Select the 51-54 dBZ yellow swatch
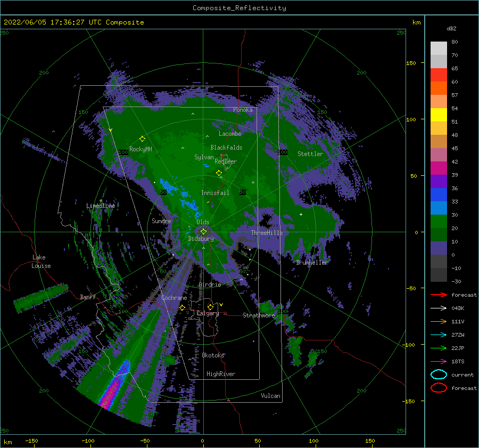The width and height of the screenshot is (479, 448). point(439,115)
